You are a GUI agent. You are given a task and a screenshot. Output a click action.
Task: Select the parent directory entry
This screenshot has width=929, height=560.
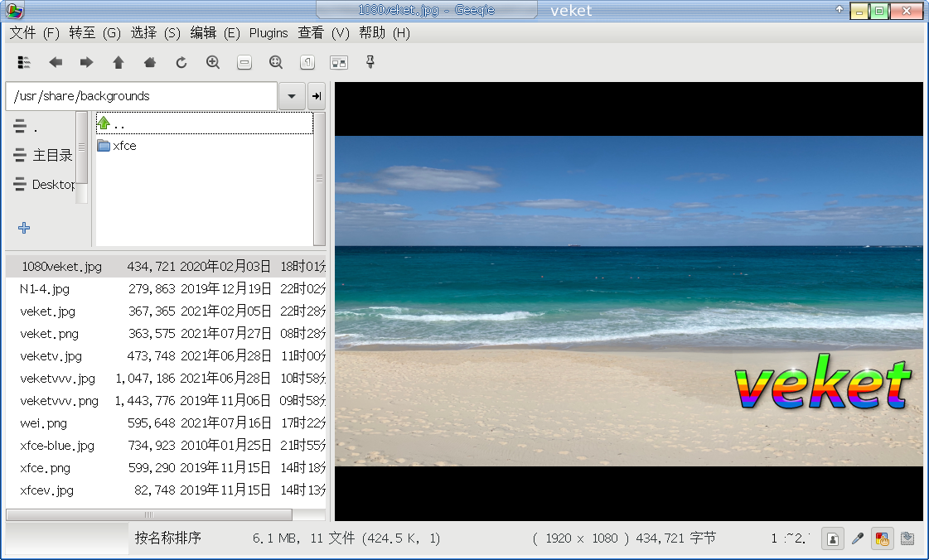[205, 123]
